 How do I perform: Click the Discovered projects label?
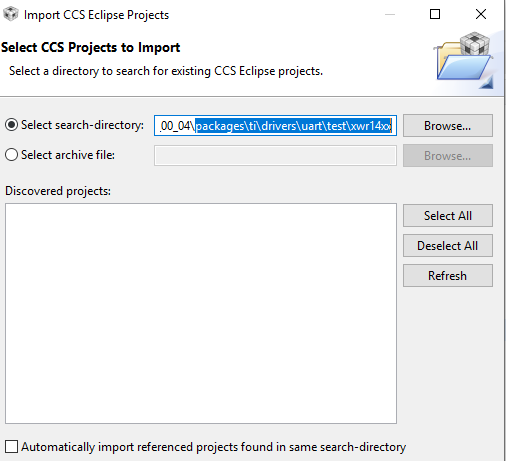click(58, 191)
